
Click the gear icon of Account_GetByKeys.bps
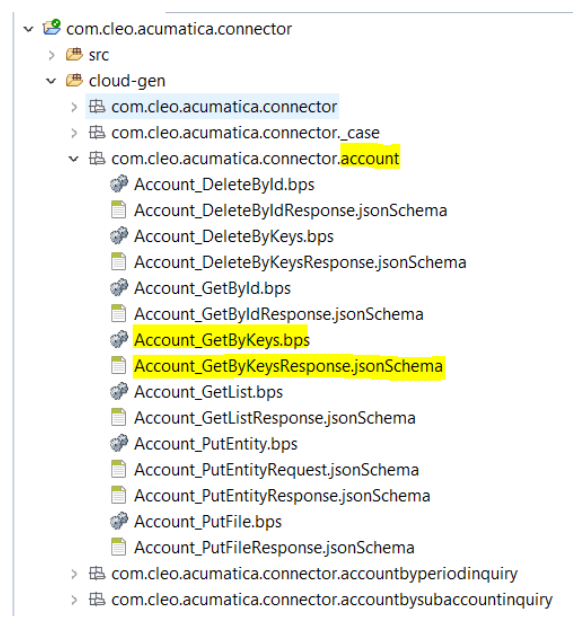click(x=119, y=340)
